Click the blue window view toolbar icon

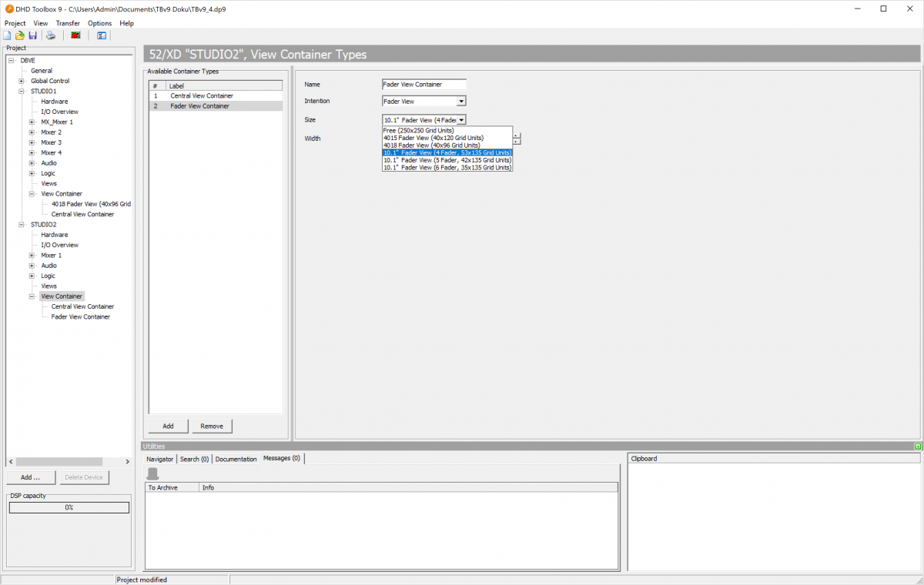(x=101, y=35)
